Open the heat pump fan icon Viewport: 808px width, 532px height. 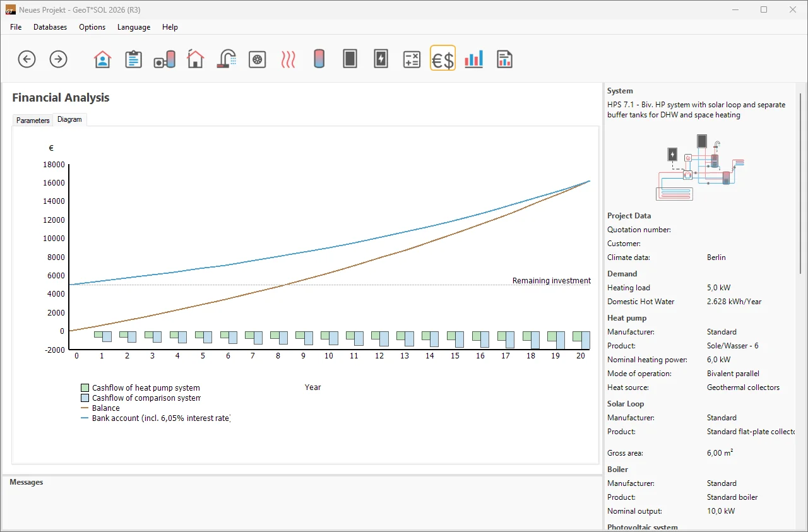(x=257, y=59)
